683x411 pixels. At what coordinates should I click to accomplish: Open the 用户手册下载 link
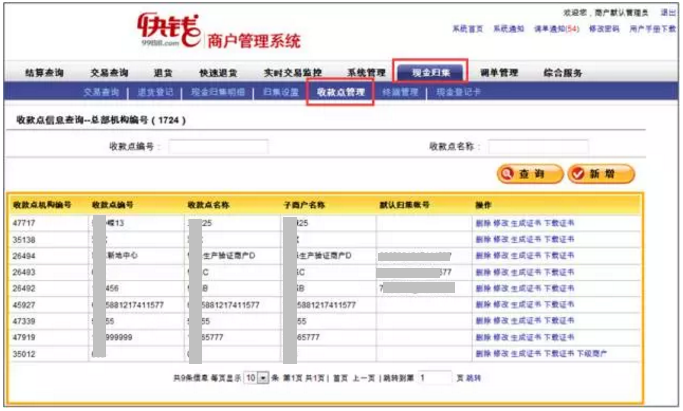(x=653, y=29)
